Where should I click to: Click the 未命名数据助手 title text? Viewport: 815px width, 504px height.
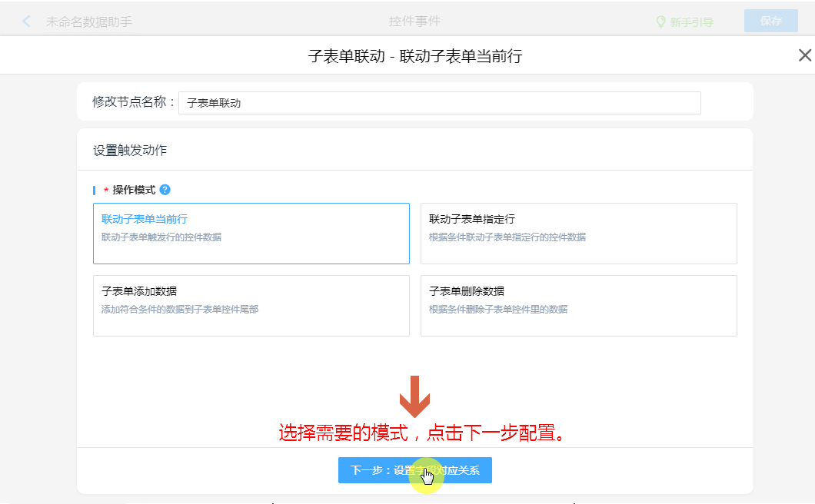coord(89,22)
